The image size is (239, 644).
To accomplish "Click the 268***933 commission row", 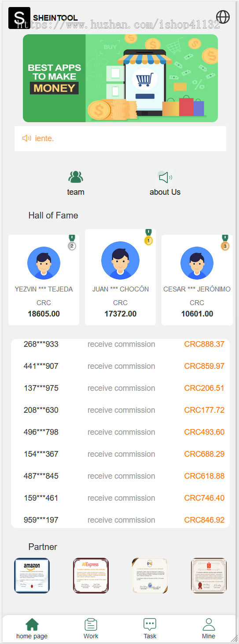I will [120, 344].
